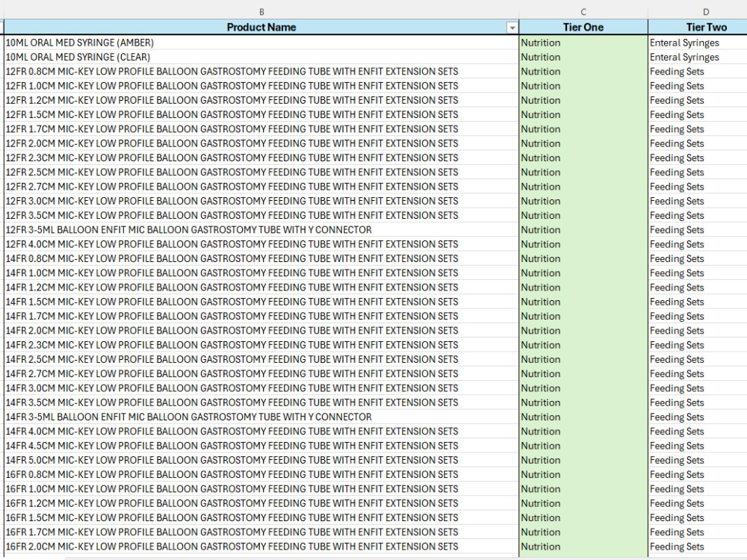Select the 12FR 1.7CM MIC-KEY product cell

point(261,128)
